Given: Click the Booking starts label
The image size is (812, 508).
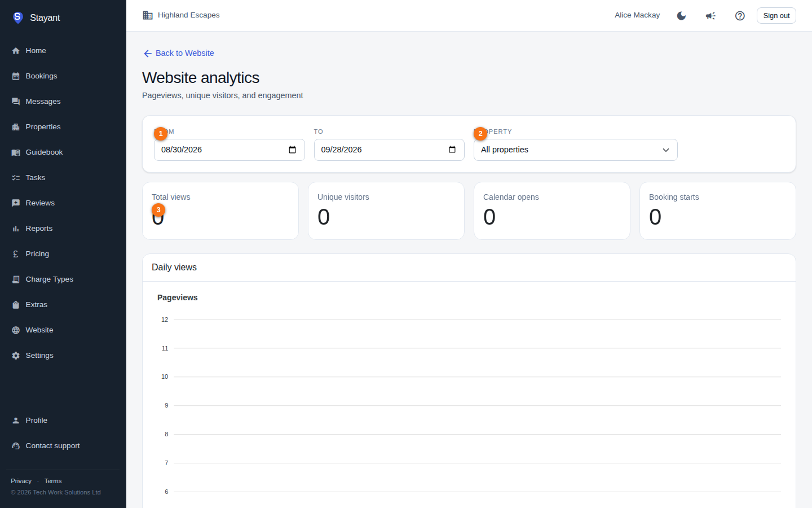Looking at the screenshot, I should (x=674, y=197).
